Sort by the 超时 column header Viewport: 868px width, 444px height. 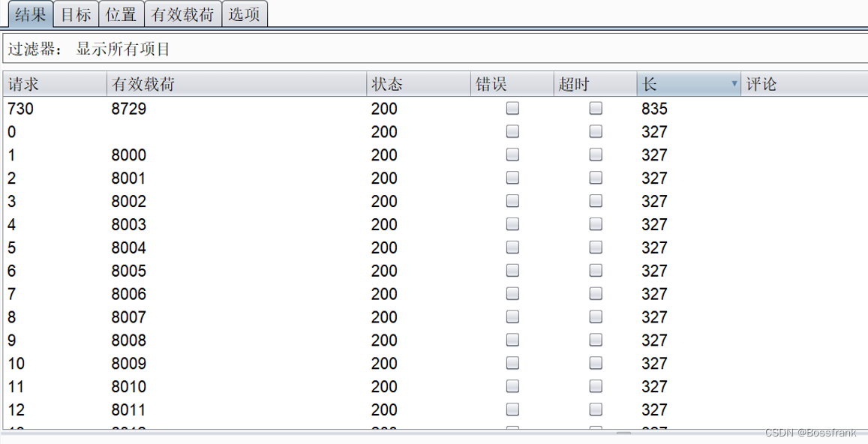(x=595, y=84)
